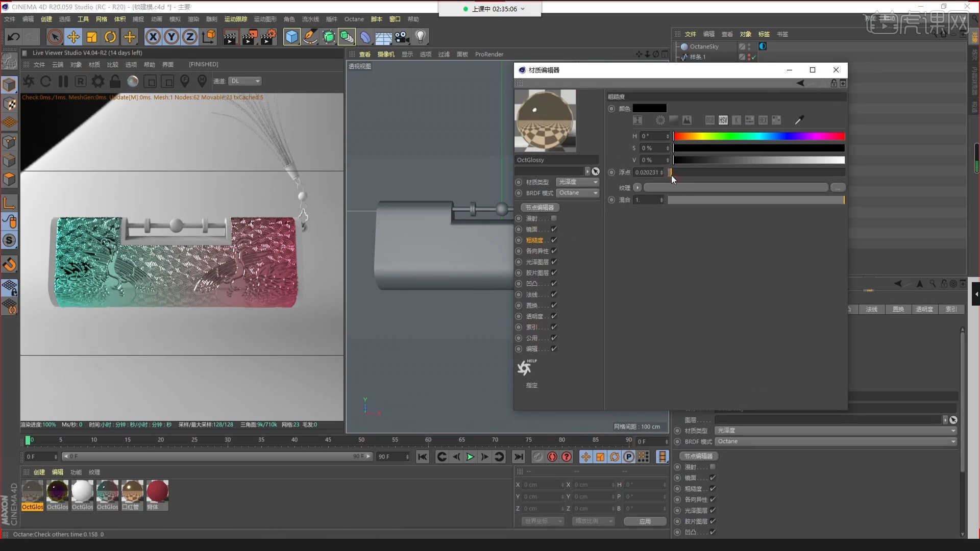Add a Light object
This screenshot has height=551, width=980.
[420, 37]
